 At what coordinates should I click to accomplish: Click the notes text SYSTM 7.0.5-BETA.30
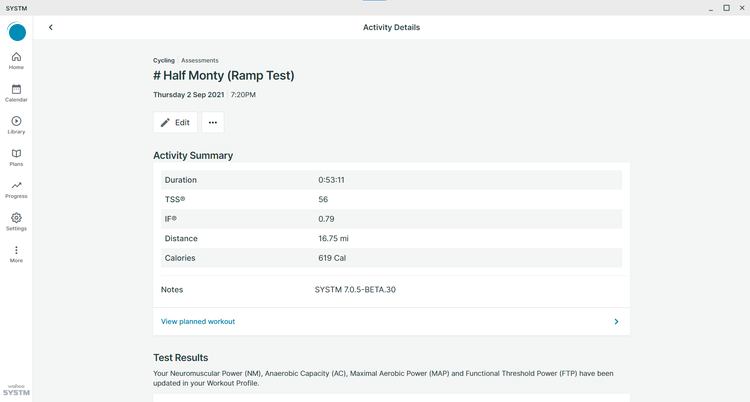click(355, 290)
